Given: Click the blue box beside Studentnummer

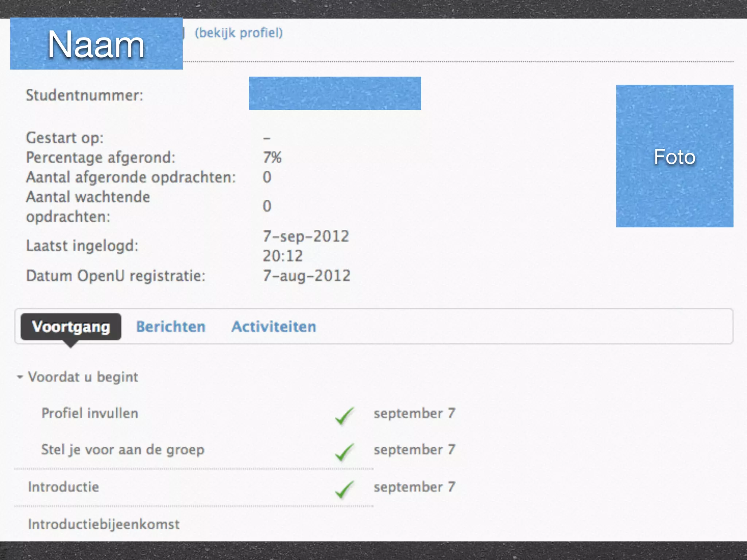Looking at the screenshot, I should 335,93.
